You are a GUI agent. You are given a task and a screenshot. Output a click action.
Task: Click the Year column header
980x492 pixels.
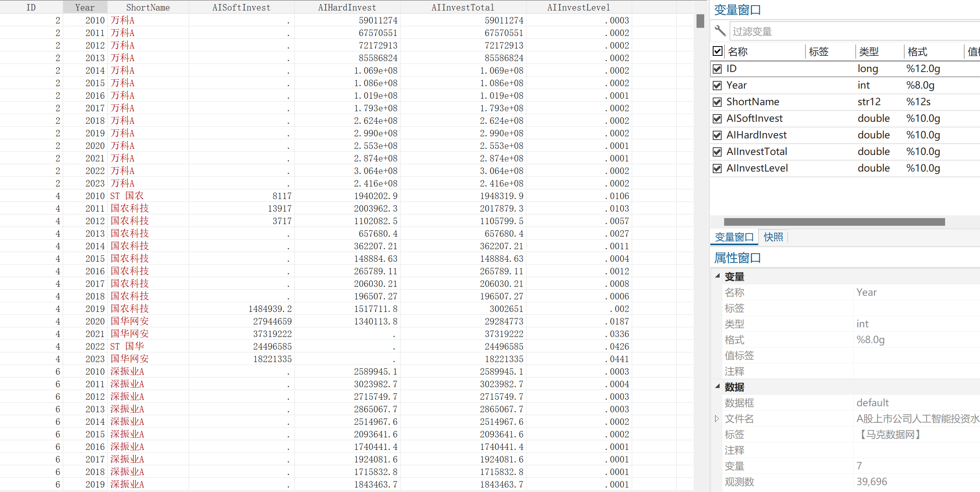(85, 7)
